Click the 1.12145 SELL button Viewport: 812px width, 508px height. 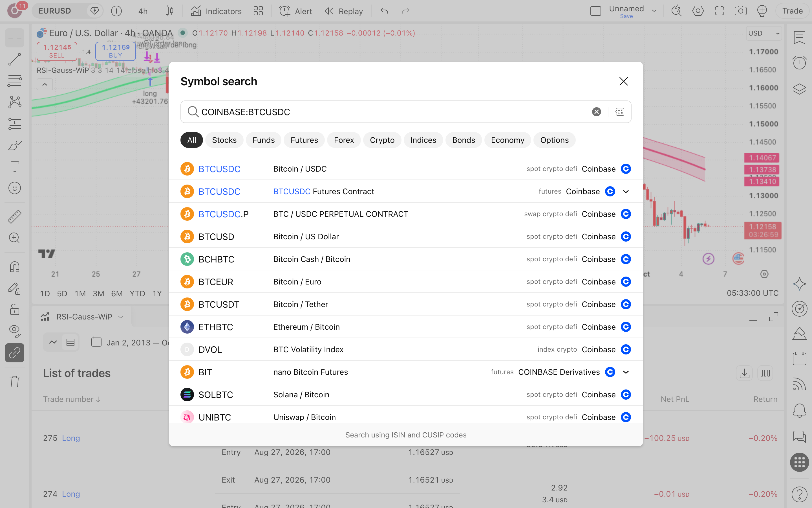click(x=57, y=51)
